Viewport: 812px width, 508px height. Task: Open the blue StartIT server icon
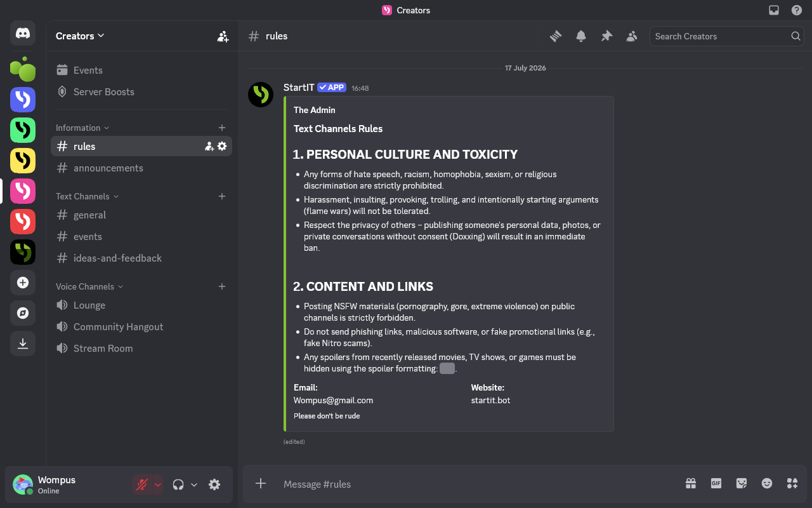point(23,100)
